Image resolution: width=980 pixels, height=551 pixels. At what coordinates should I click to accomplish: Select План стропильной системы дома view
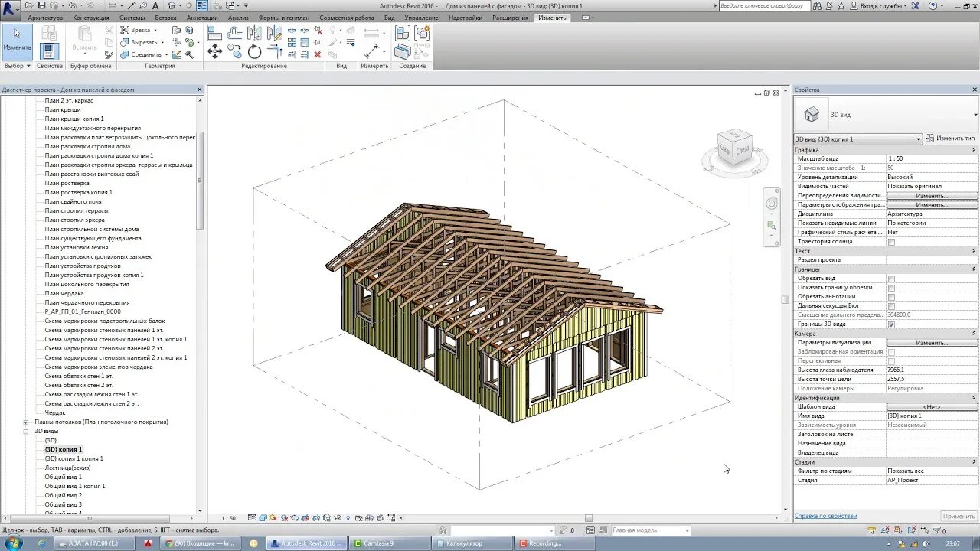(x=92, y=229)
